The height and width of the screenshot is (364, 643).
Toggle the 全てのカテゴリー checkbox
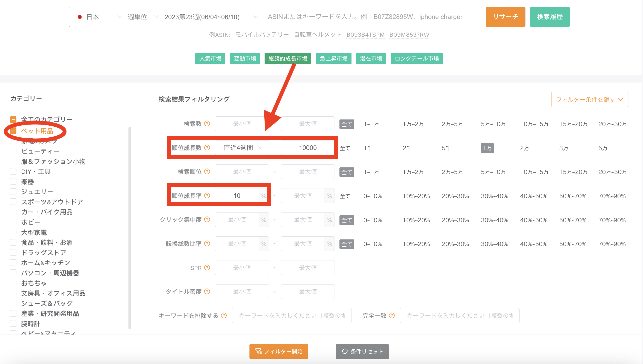pos(13,119)
